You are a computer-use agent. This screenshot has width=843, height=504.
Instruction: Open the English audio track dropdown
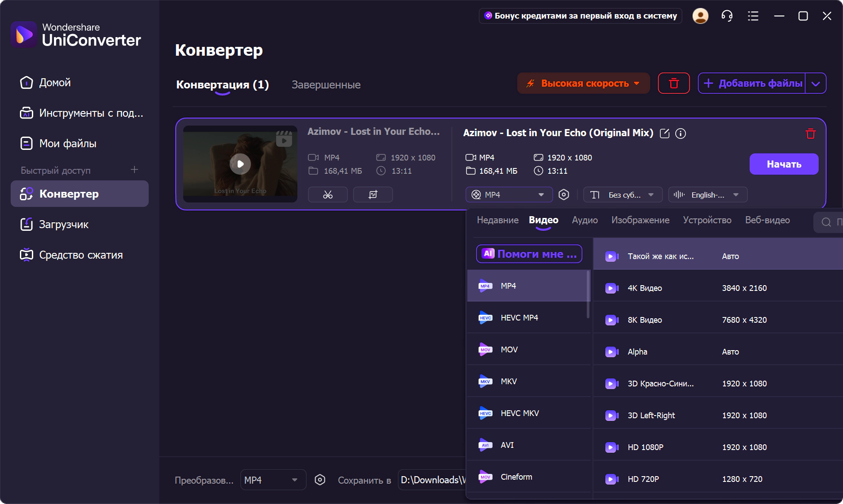pos(708,195)
